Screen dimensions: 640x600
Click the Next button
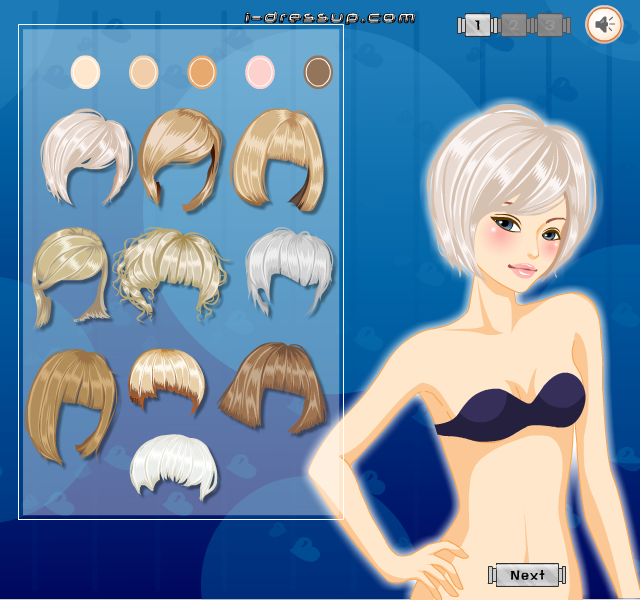tap(527, 575)
